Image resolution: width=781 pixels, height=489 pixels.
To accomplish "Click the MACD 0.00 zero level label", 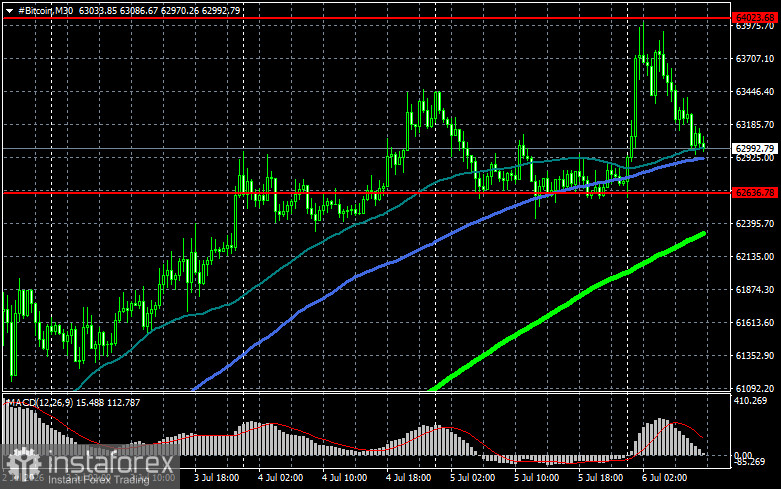I will pos(743,455).
